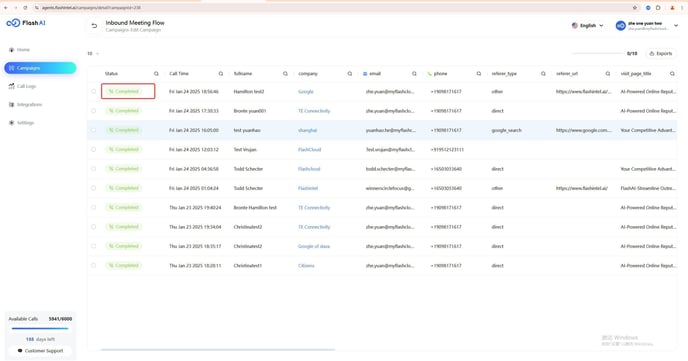The width and height of the screenshot is (688, 361).
Task: Open the Google company link
Action: (306, 92)
